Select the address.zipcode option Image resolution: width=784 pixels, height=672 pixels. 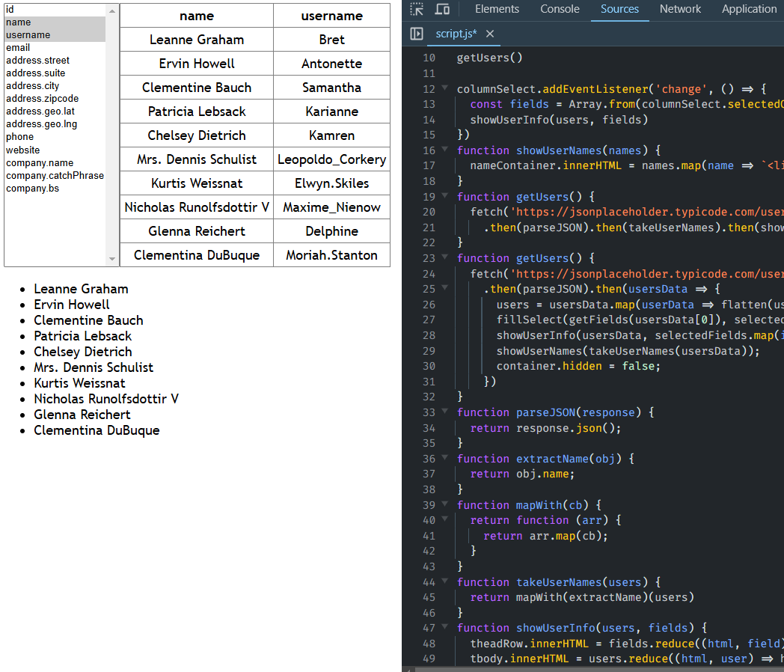tap(55, 99)
